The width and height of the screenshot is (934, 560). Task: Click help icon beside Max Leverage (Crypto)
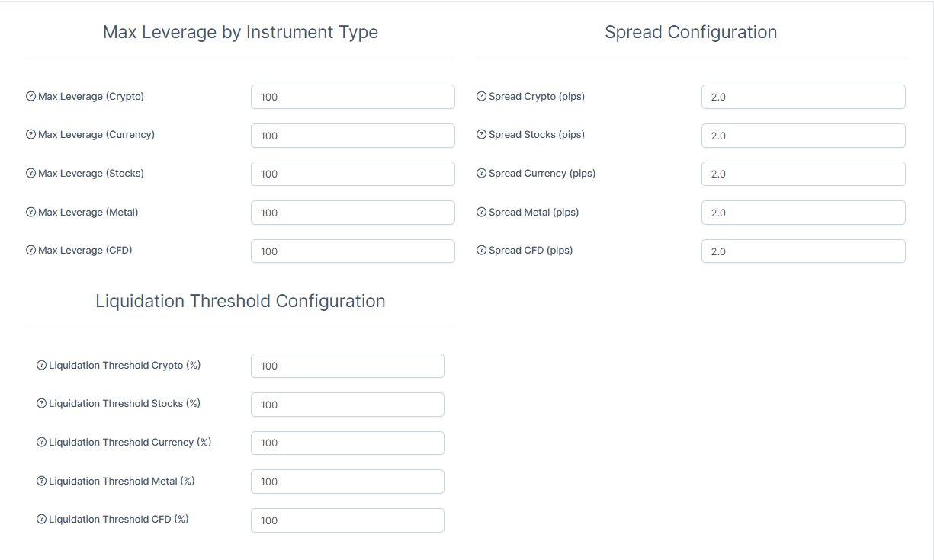31,97
